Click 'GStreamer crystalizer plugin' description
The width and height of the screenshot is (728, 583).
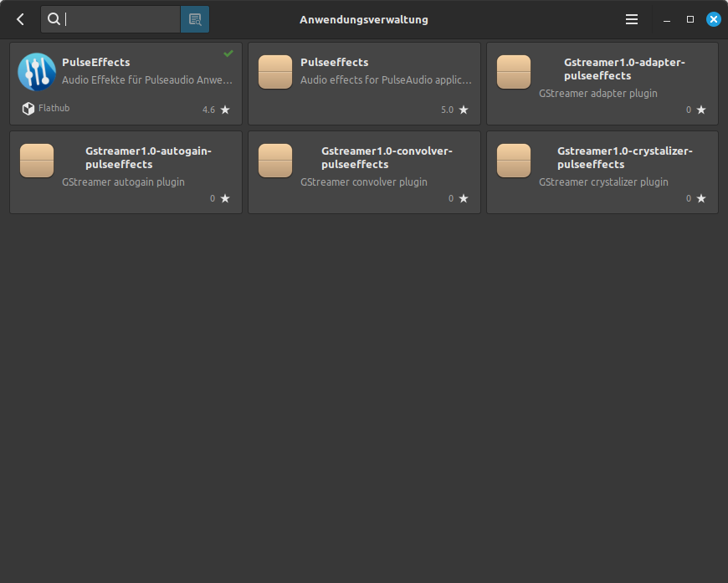point(603,182)
